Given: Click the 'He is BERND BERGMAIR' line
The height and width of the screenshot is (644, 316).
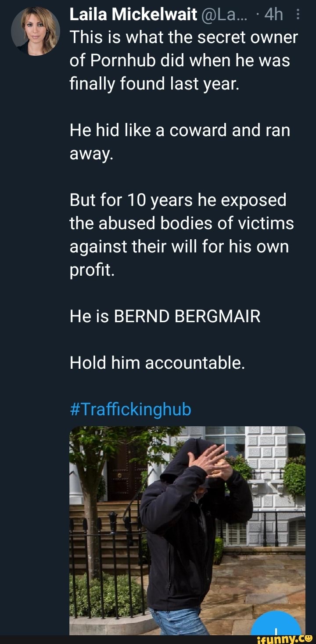Looking at the screenshot, I should coord(165,316).
